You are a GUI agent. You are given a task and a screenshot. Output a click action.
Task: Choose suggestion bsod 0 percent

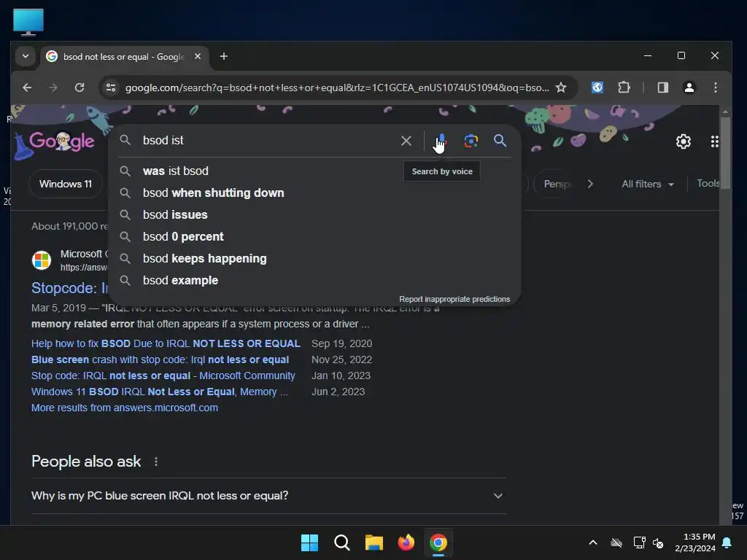pyautogui.click(x=314, y=237)
